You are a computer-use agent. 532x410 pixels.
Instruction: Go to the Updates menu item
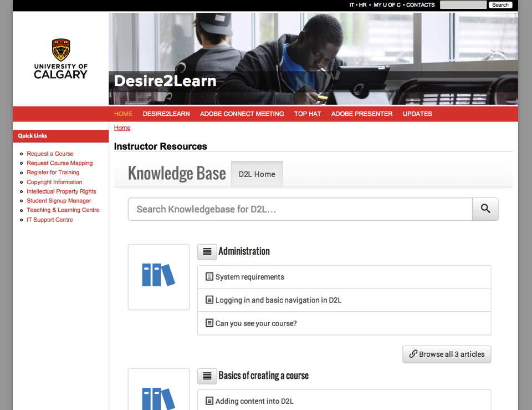point(417,114)
